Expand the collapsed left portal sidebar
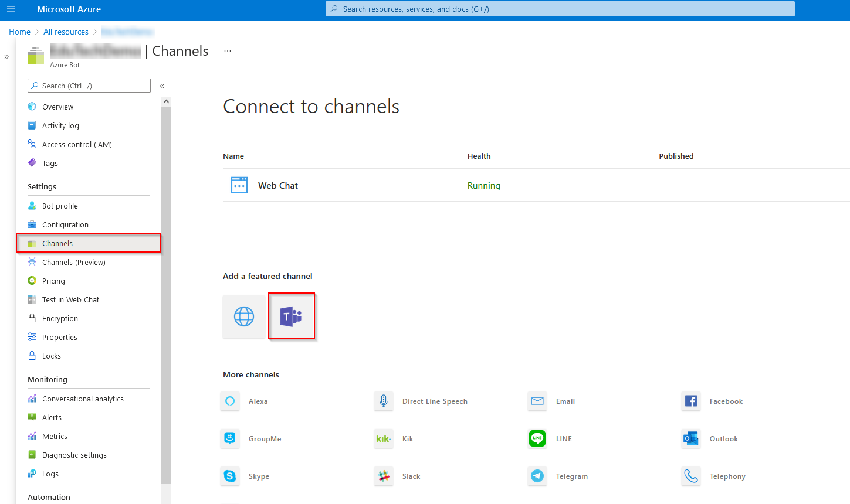Screen dimensions: 850x504 point(6,57)
